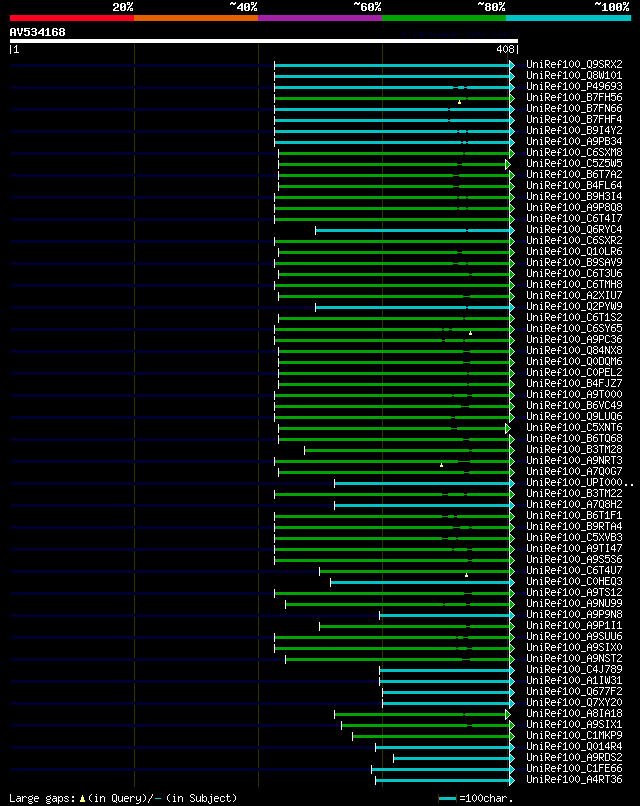Click the UniRef100_B7FH56 label
640x806 pixels.
[574, 97]
